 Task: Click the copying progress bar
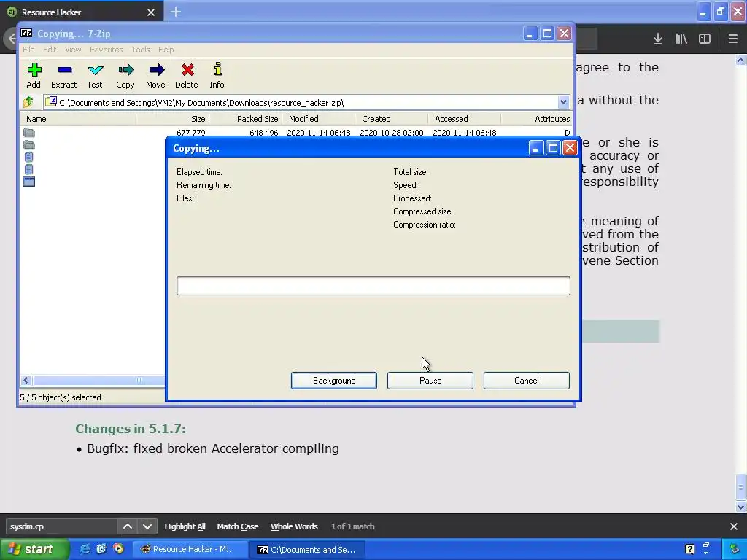tap(373, 286)
